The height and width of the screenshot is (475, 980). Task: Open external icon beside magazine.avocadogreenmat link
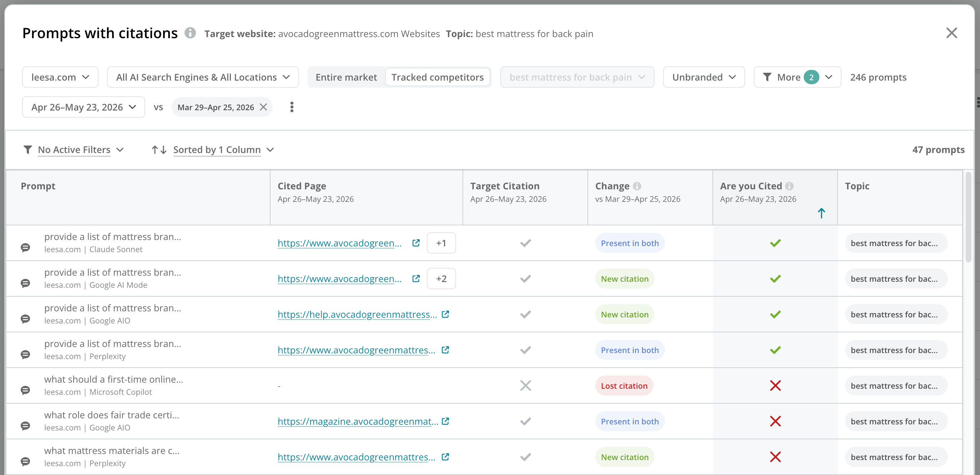point(445,421)
